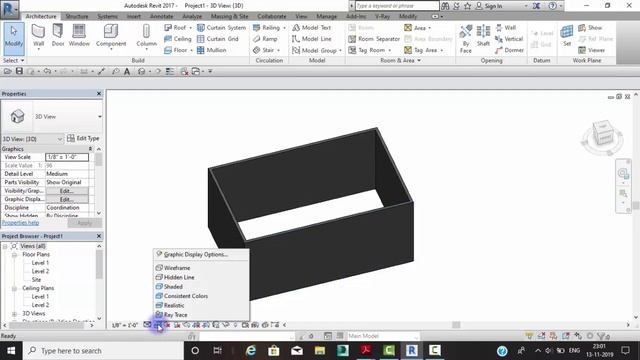Click the keyword search box
Screen dimensions: 640x360
coord(397,6)
